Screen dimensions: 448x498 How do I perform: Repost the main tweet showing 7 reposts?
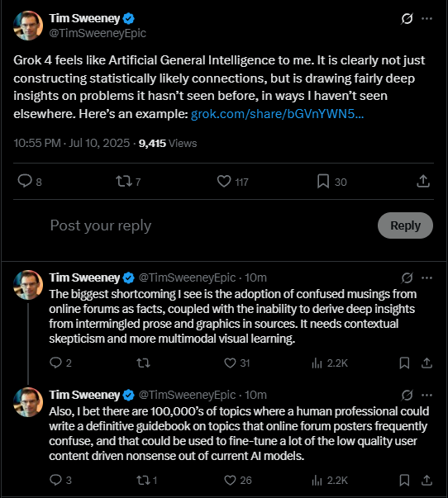tap(128, 182)
